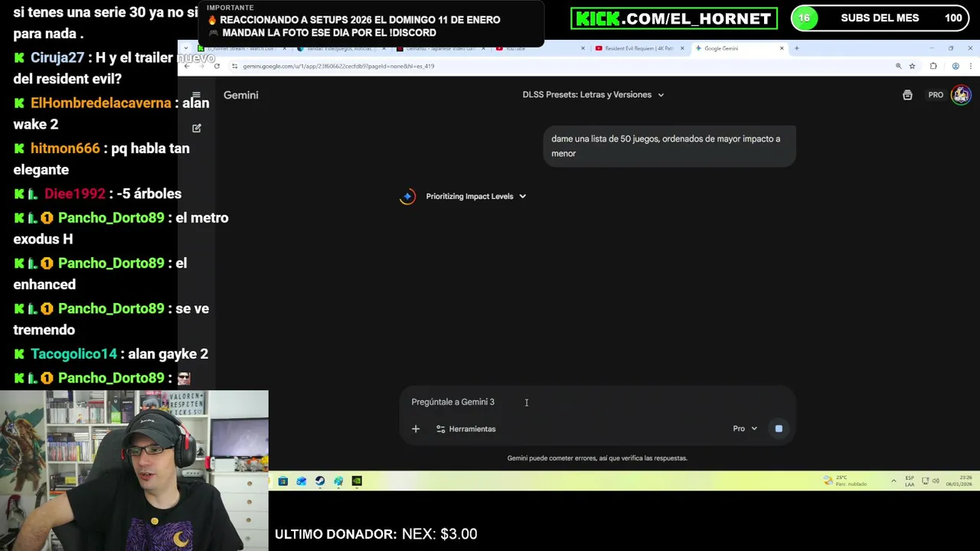Focus the Pregúntale a Gemini 3 input

597,402
